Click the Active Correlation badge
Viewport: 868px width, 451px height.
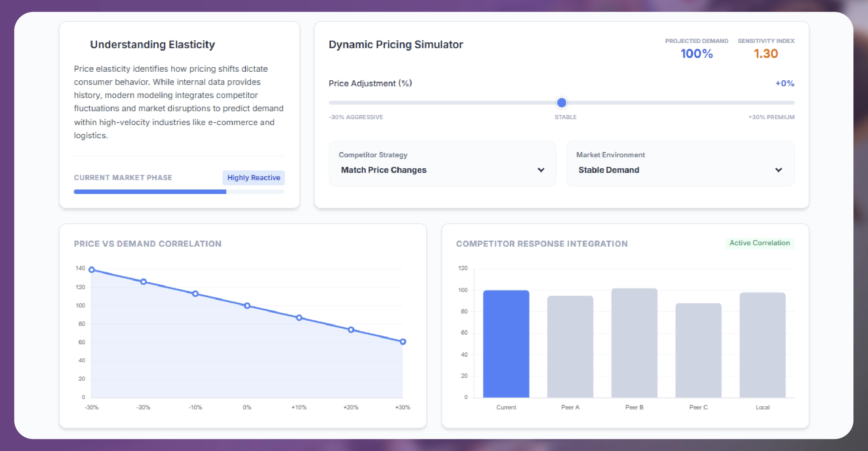[x=760, y=243]
